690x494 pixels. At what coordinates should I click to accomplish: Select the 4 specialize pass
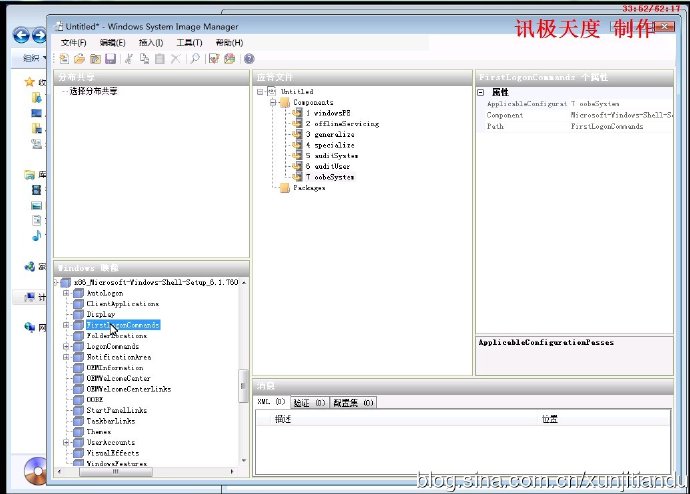[330, 145]
